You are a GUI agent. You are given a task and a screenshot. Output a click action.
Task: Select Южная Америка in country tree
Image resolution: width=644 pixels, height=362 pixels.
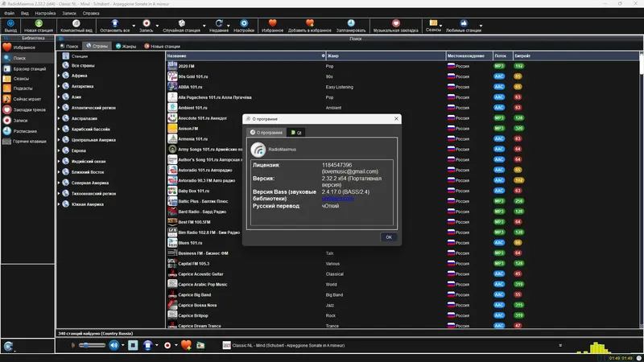(x=87, y=204)
